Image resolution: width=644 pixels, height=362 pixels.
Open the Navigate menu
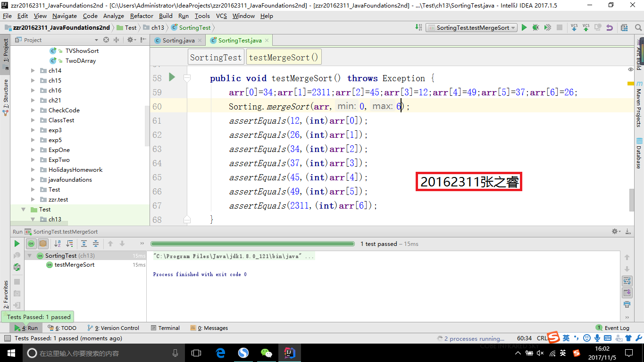pyautogui.click(x=64, y=16)
